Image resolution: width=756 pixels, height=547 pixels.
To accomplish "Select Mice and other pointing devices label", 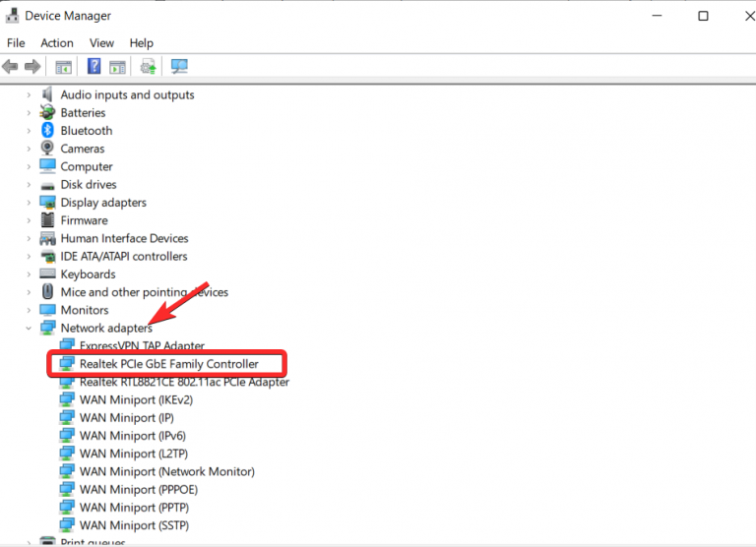I will coord(144,292).
